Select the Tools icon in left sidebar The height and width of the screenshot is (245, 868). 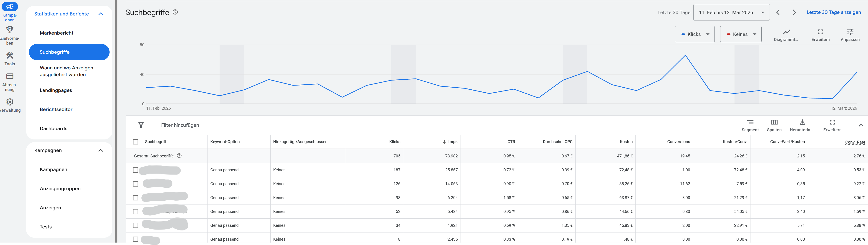coord(10,57)
